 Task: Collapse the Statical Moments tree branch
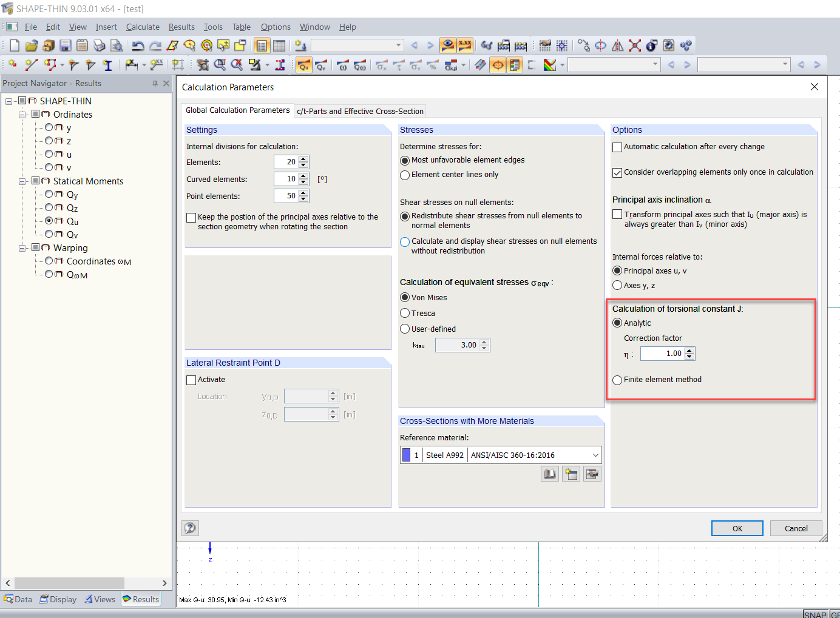point(21,181)
